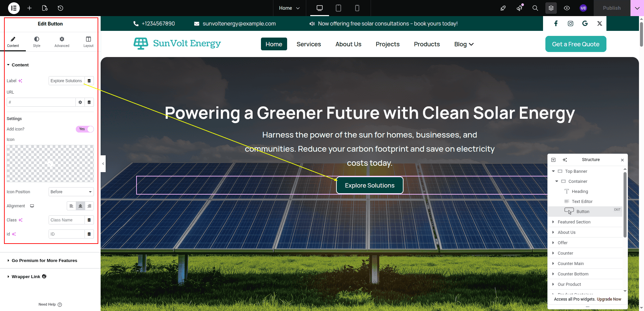
Task: Click the Upgrade Now link
Action: [609, 299]
